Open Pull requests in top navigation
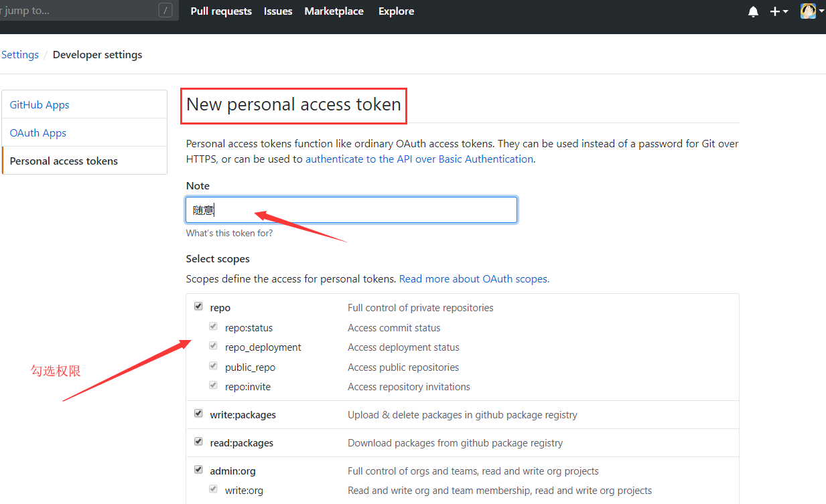 [x=221, y=11]
